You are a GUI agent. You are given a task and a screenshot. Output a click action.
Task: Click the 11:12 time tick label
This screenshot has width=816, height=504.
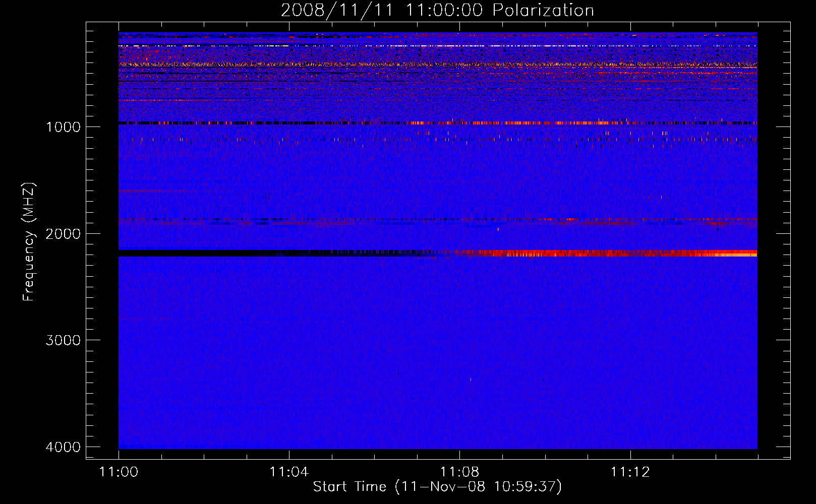(630, 472)
